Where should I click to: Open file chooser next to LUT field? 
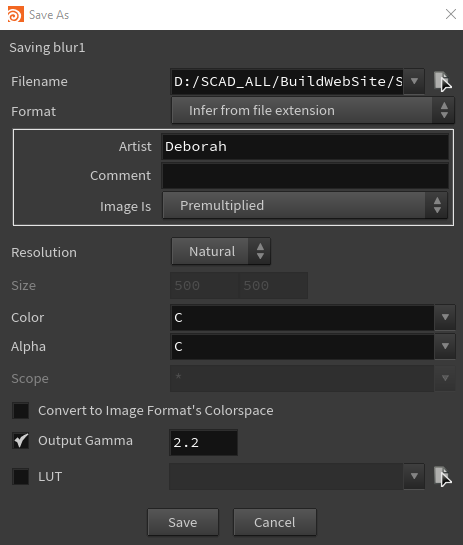tap(442, 476)
